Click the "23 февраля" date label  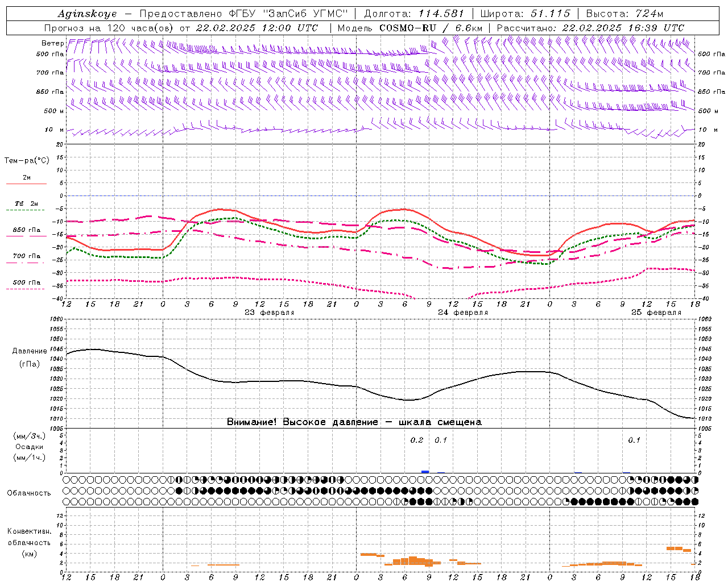270,313
